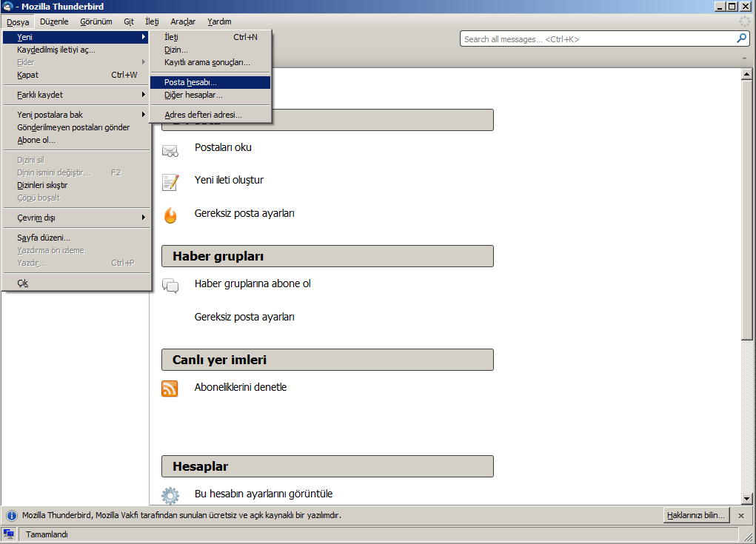Click the account settings gear icon
The image size is (756, 544).
(x=170, y=495)
